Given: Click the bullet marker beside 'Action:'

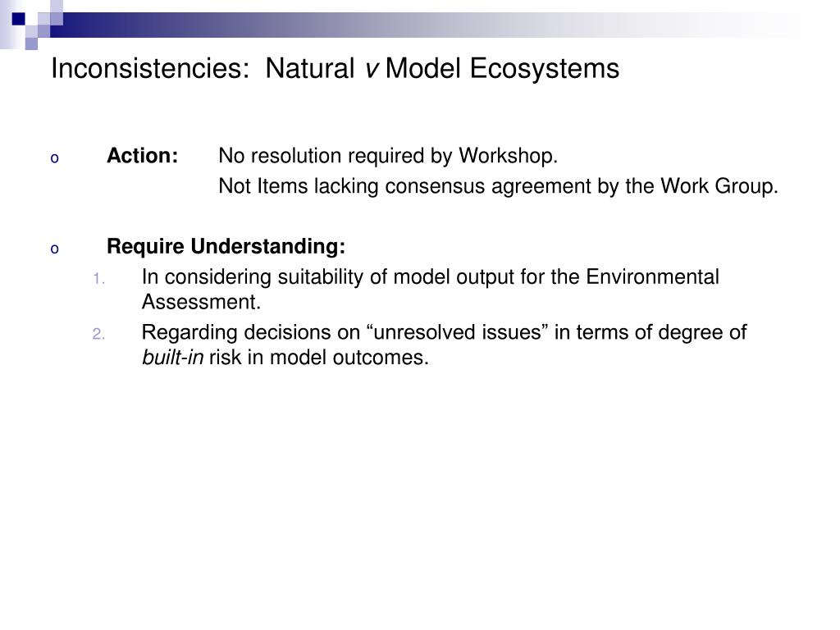Looking at the screenshot, I should [55, 158].
